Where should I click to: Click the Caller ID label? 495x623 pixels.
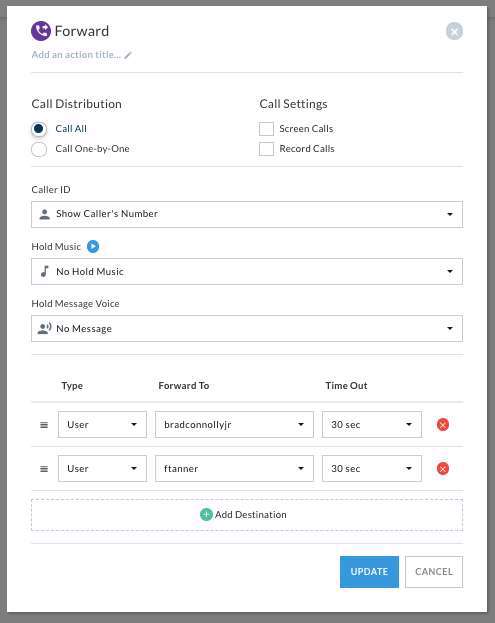(51, 190)
